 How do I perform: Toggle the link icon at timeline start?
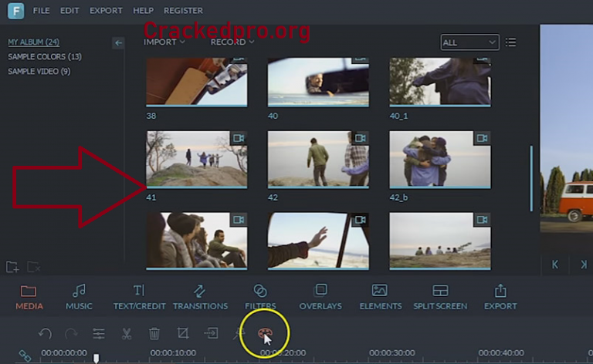[x=25, y=356]
